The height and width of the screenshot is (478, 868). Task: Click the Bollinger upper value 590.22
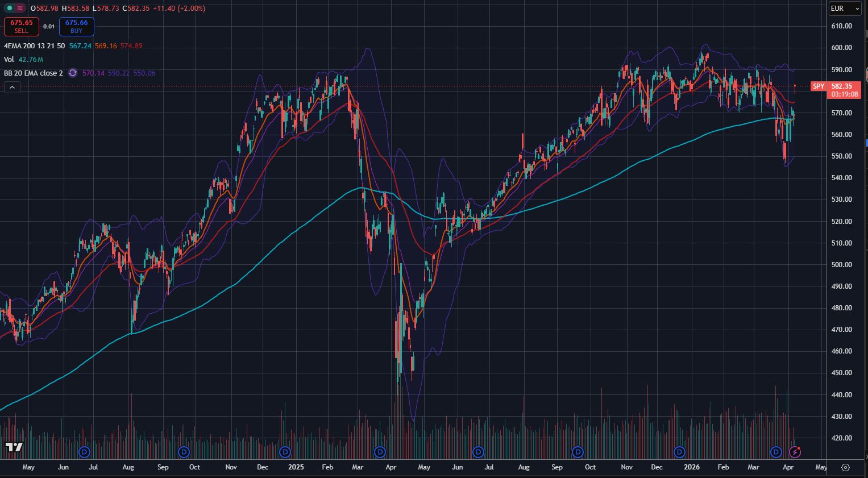[119, 73]
